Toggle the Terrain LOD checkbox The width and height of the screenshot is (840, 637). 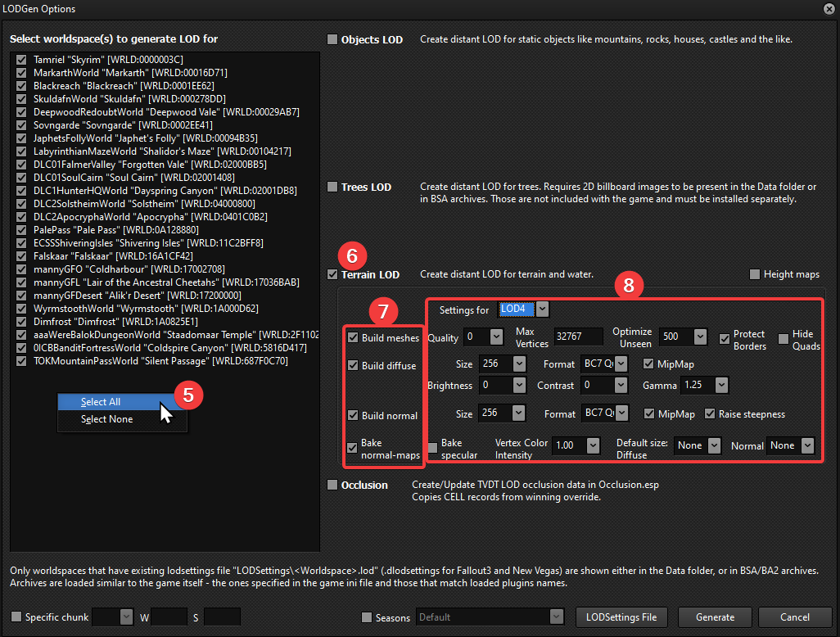tap(332, 274)
